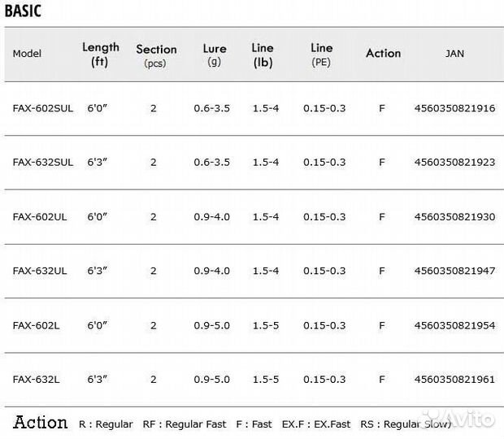Image resolution: width=504 pixels, height=439 pixels.
Task: Click the BASIC heading text
Action: pos(23,11)
